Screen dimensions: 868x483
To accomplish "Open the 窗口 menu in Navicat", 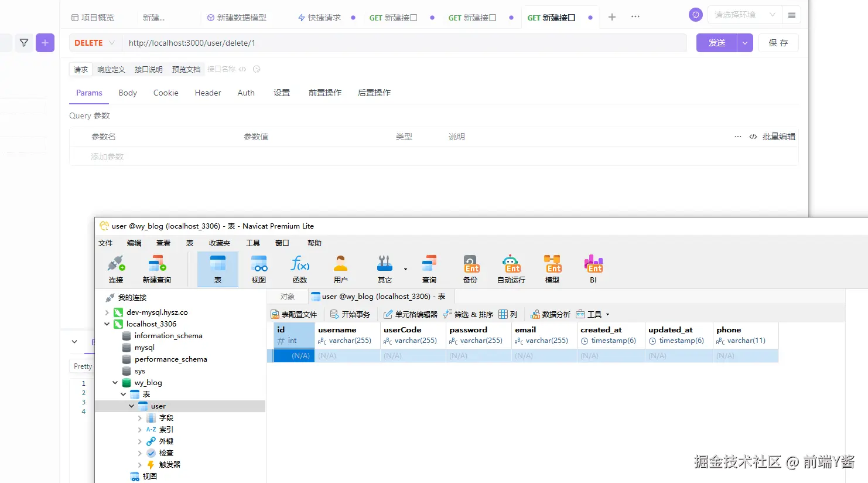I will 282,243.
